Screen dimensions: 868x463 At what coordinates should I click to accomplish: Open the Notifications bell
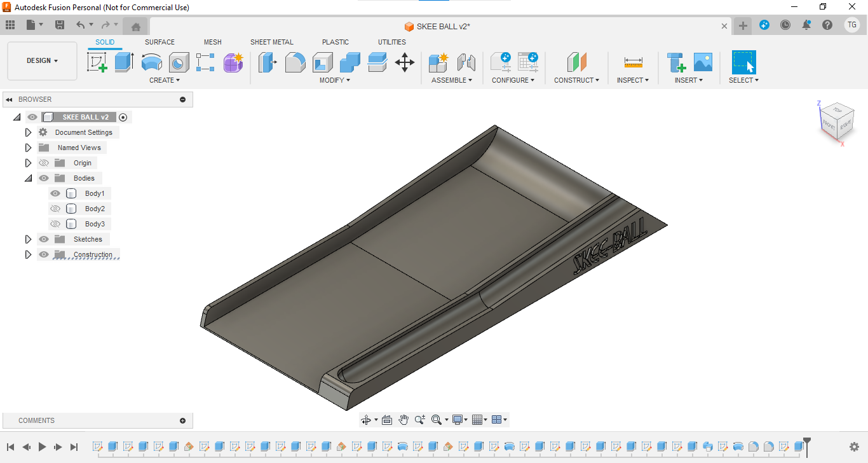[806, 25]
